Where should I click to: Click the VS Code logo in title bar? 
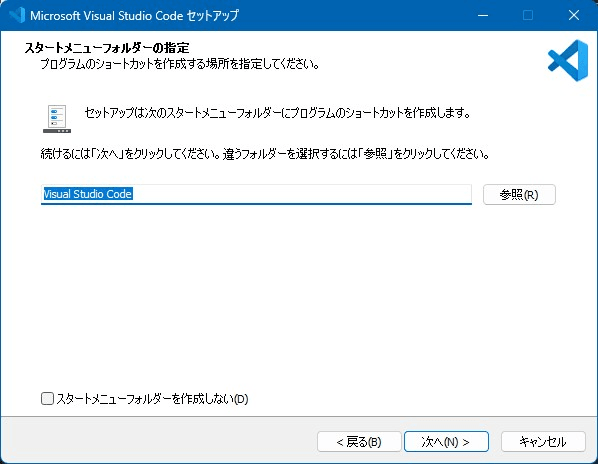click(17, 15)
